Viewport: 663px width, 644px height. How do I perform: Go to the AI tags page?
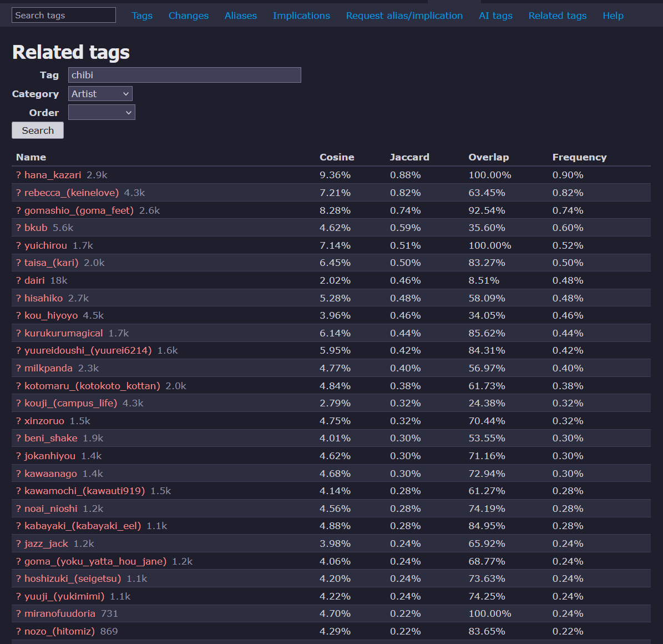[x=495, y=16]
